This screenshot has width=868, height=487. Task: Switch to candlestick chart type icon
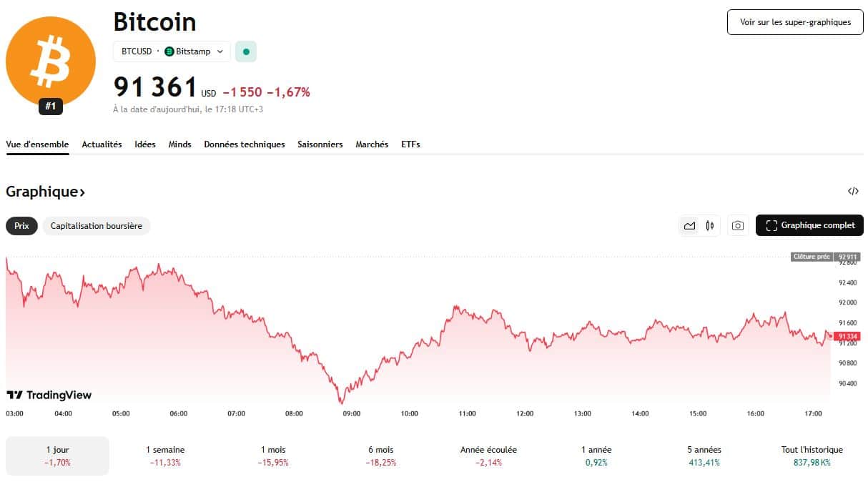coord(709,226)
